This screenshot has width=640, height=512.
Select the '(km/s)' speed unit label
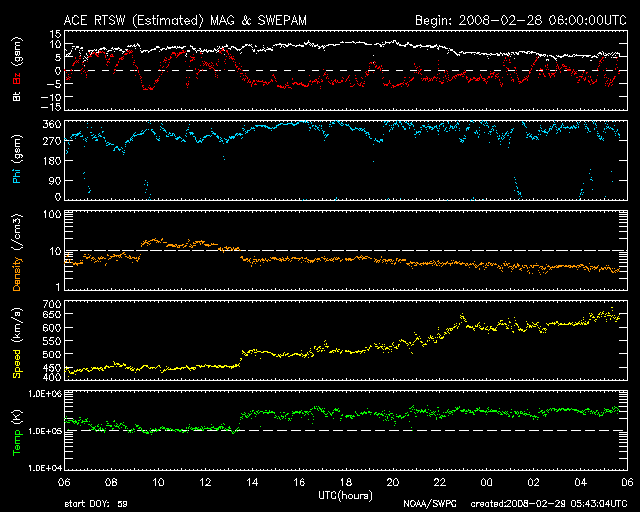(x=17, y=325)
